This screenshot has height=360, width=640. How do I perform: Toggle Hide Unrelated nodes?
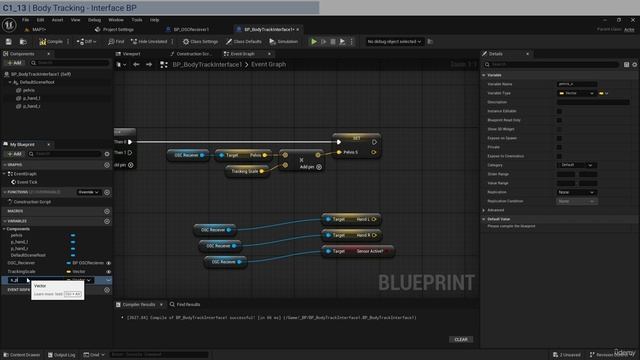point(149,42)
